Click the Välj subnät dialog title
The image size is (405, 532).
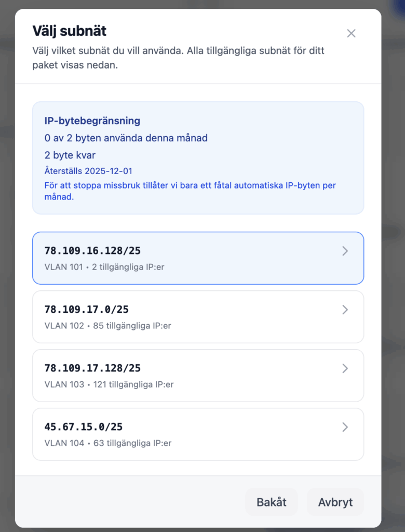tap(70, 31)
